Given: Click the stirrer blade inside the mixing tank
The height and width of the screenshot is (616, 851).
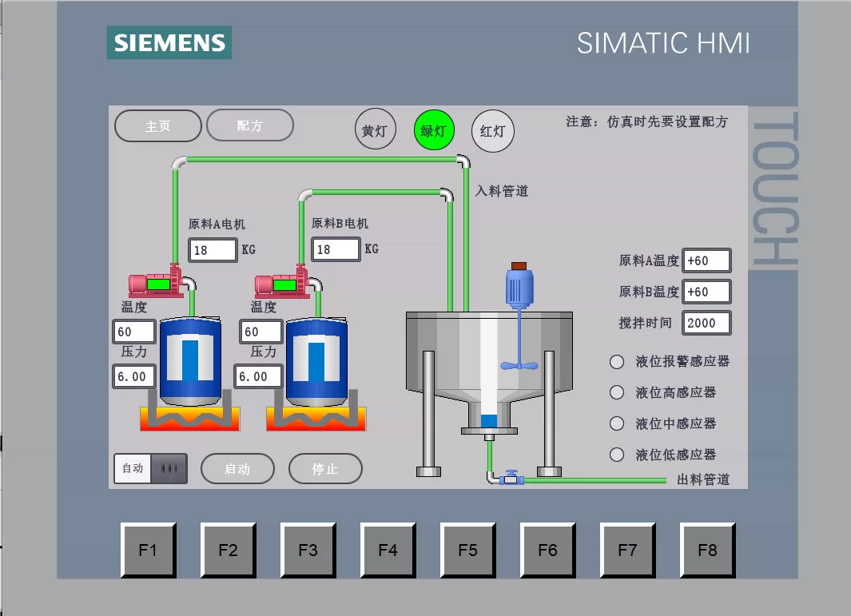Looking at the screenshot, I should pos(519,366).
